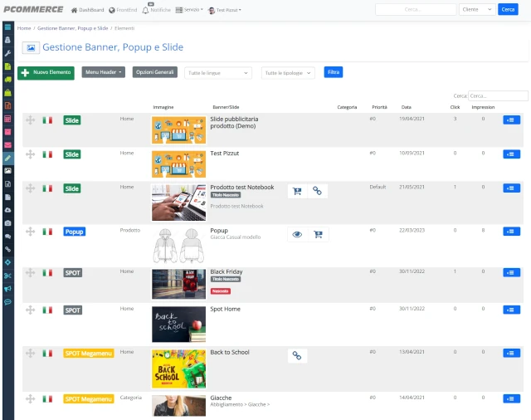Open actions menu for Slide pubblicitaria row
Screen dimensions: 531x420
pyautogui.click(x=511, y=120)
